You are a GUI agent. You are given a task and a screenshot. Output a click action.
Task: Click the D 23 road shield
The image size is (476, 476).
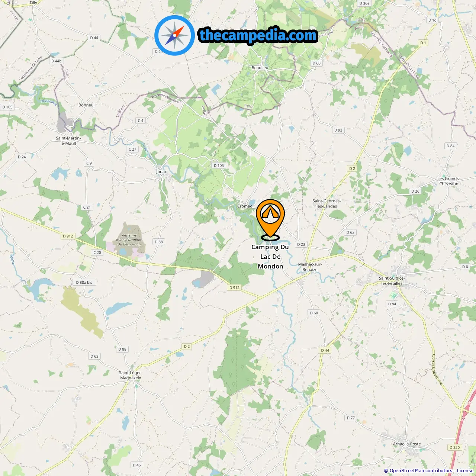pyautogui.click(x=301, y=244)
